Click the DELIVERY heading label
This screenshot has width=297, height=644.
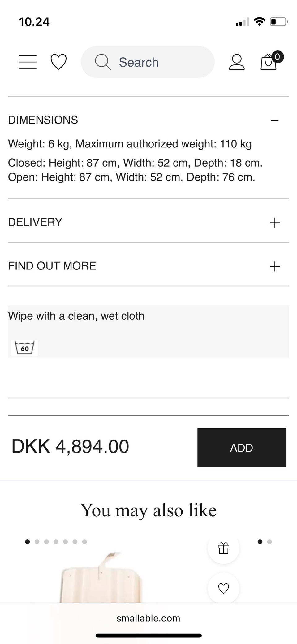point(35,222)
